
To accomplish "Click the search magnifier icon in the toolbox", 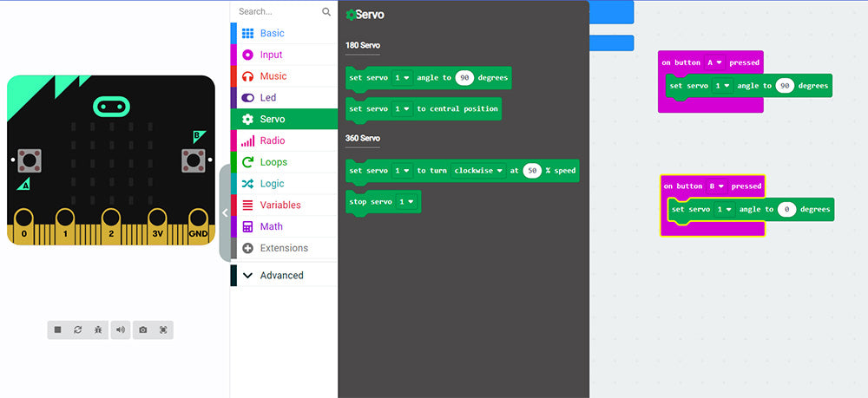I will coord(326,12).
